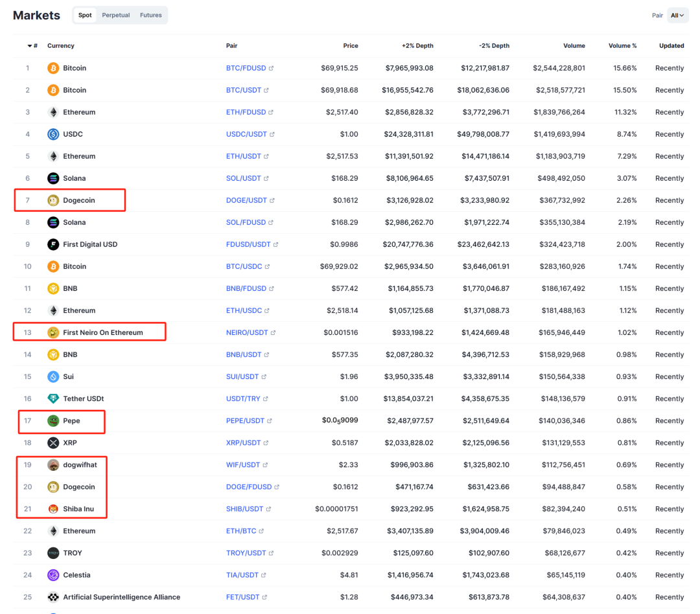This screenshot has width=700, height=614.
Task: Click the Pepe frog coin icon
Action: [x=52, y=420]
